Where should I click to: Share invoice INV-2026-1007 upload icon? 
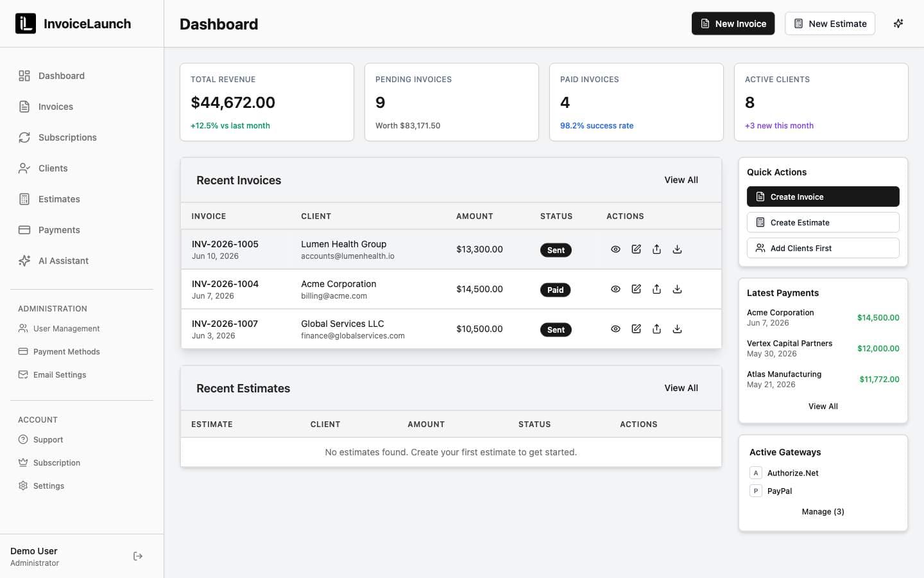pyautogui.click(x=656, y=329)
